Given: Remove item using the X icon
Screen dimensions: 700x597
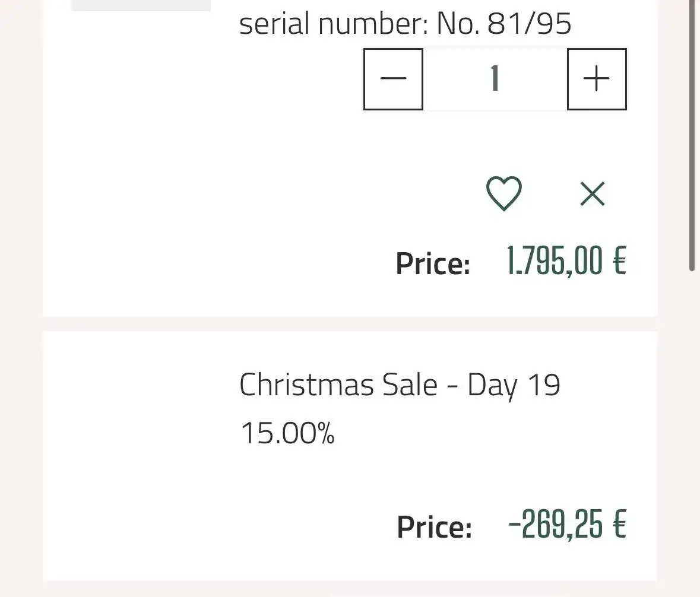Looking at the screenshot, I should click(x=593, y=193).
